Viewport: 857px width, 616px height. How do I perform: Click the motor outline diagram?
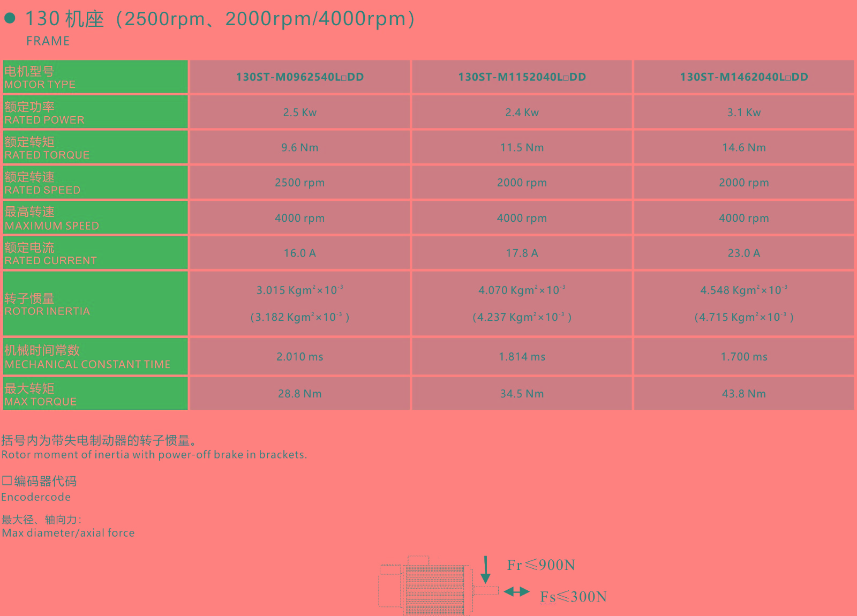(x=428, y=587)
